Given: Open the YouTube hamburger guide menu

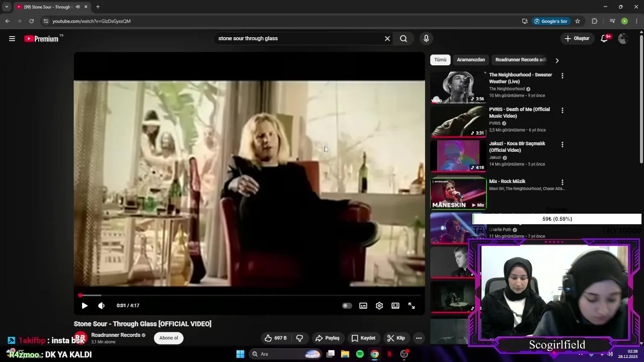Looking at the screenshot, I should point(12,39).
